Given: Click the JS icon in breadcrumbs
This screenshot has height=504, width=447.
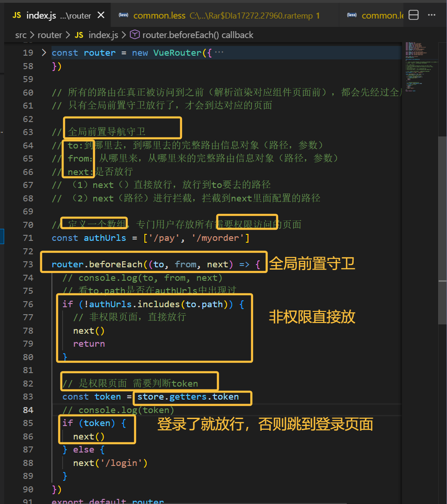Looking at the screenshot, I should click(x=79, y=35).
